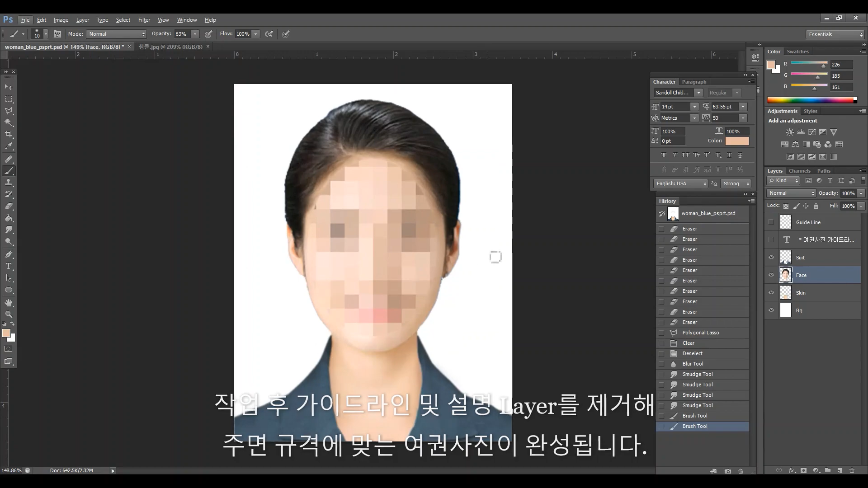Select the Horizontal Type tool
Screen dimensions: 868x488
pos(9,266)
